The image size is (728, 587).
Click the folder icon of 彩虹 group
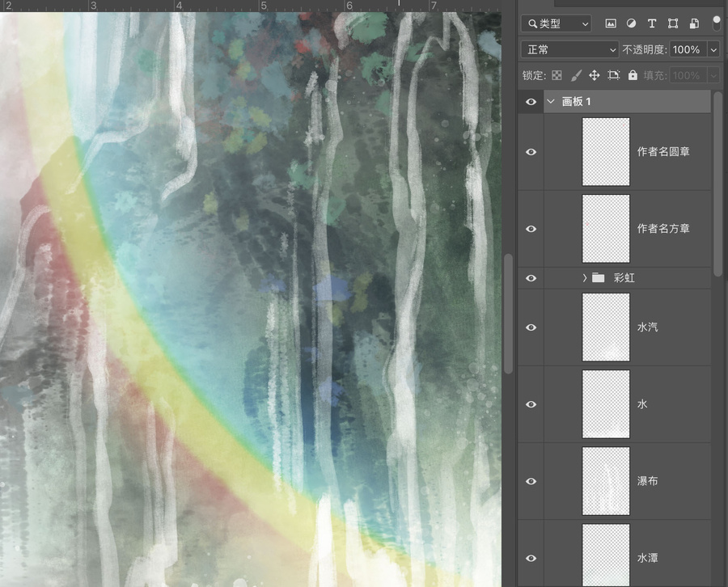(x=598, y=278)
